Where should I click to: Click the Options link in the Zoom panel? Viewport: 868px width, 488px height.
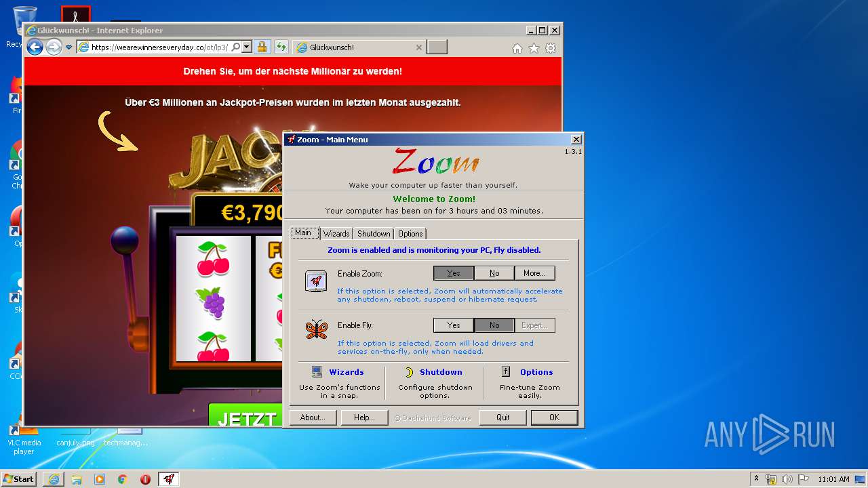point(536,372)
